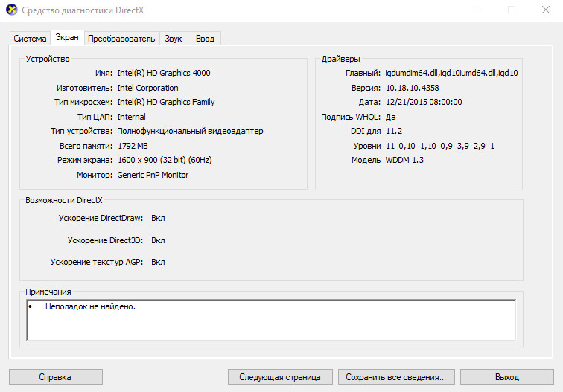Click 'Вкл' next to Ускорение текстур AGP
Viewport: 563px width, 392px height.
pos(158,262)
